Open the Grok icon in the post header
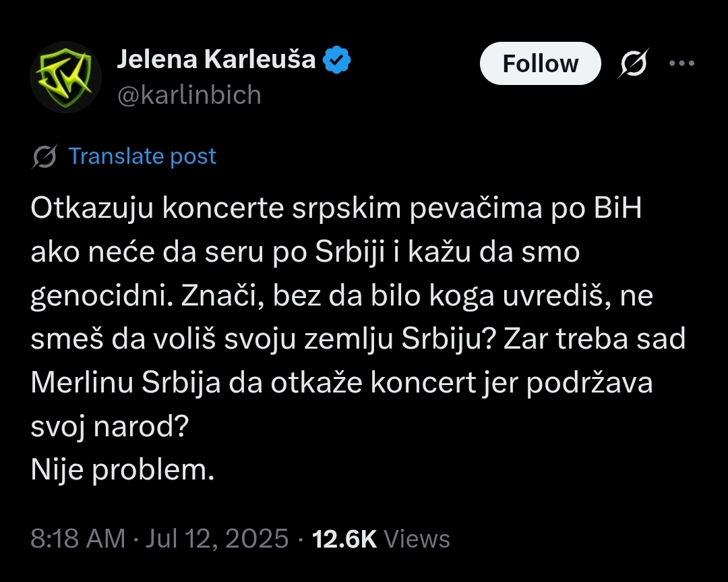728x582 pixels. pos(634,63)
